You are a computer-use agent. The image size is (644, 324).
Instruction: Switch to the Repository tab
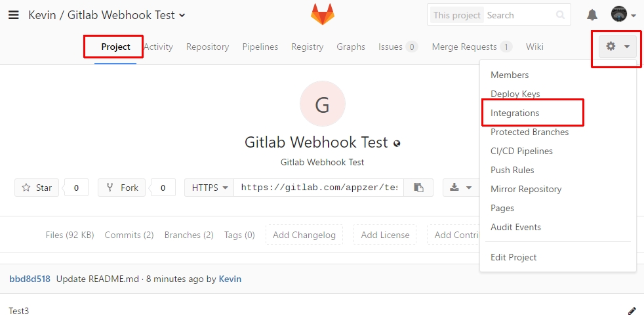(x=207, y=47)
